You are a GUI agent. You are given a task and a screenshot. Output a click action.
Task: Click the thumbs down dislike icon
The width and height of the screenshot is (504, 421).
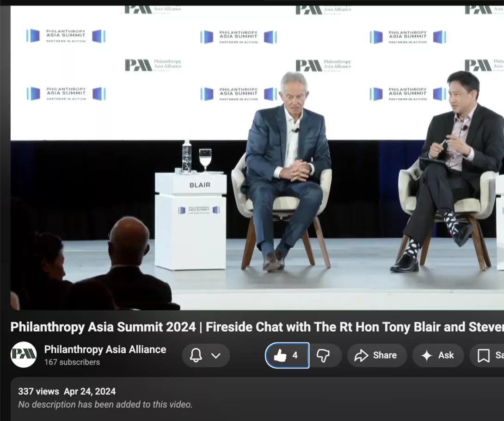[323, 355]
